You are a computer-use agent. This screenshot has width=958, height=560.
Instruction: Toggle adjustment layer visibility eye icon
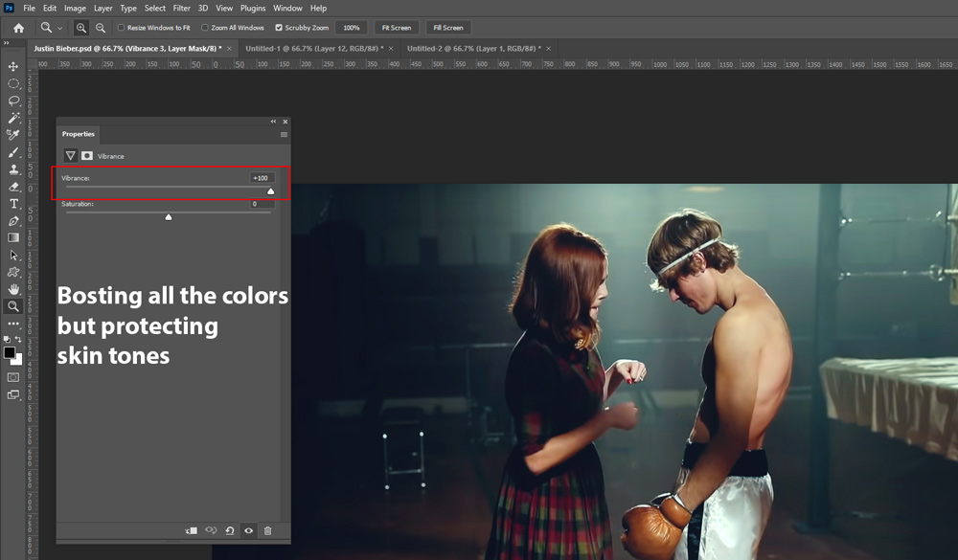(249, 530)
